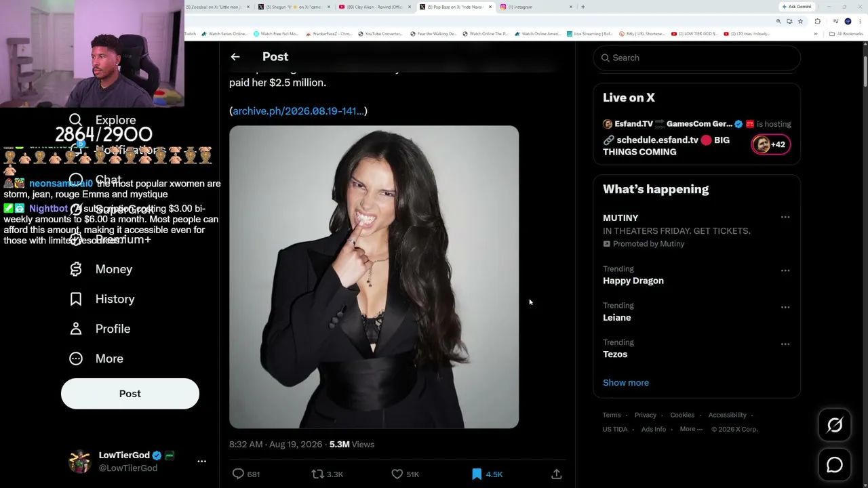Open the Money sidebar item

[102, 269]
